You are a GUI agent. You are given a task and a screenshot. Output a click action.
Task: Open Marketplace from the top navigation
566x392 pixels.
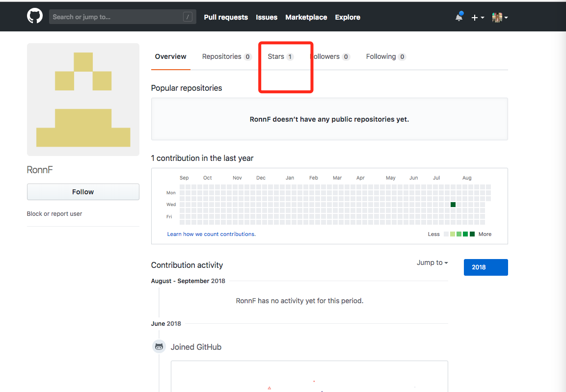306,17
